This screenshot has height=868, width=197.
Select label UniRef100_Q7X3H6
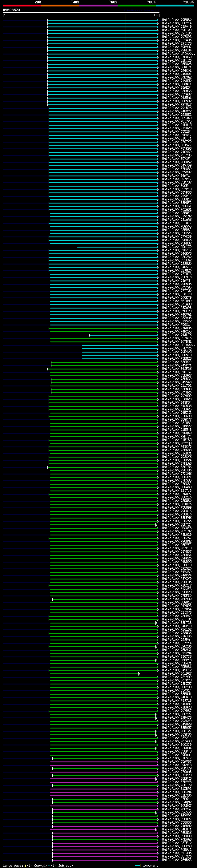click(x=177, y=474)
